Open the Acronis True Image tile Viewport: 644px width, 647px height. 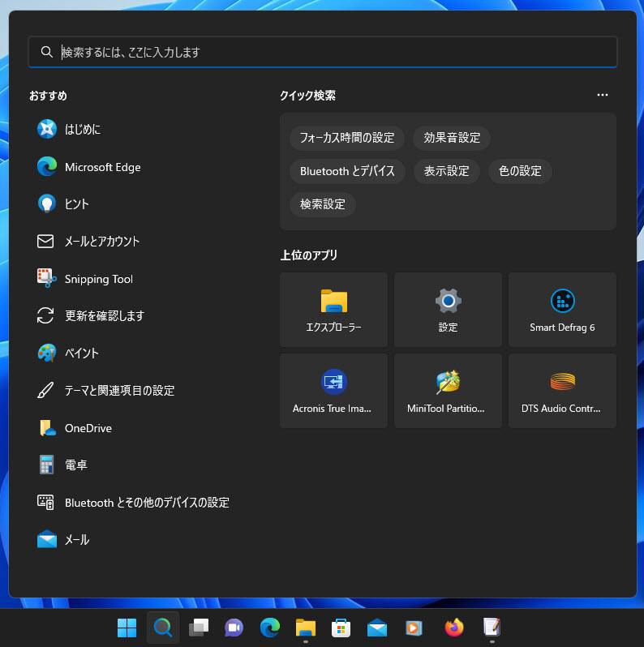pyautogui.click(x=333, y=391)
